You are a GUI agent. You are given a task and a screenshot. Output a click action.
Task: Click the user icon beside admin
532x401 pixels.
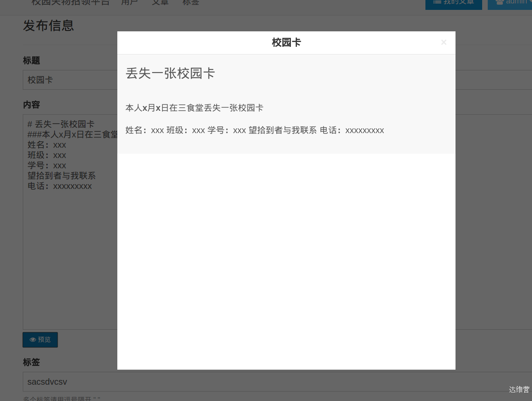pyautogui.click(x=499, y=2)
